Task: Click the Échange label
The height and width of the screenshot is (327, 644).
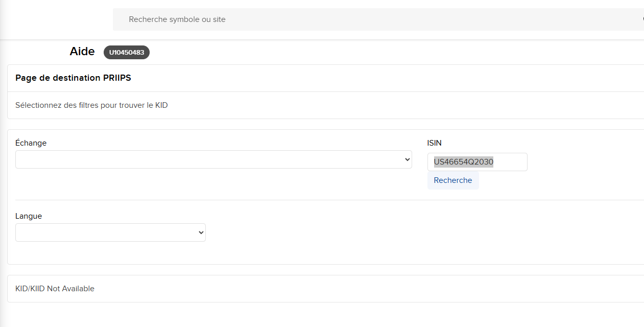Action: (31, 143)
